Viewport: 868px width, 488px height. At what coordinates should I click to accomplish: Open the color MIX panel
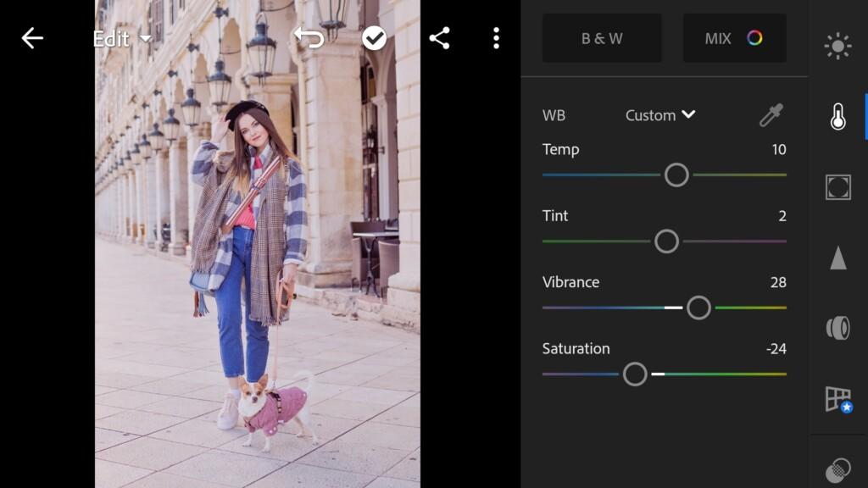coord(735,38)
